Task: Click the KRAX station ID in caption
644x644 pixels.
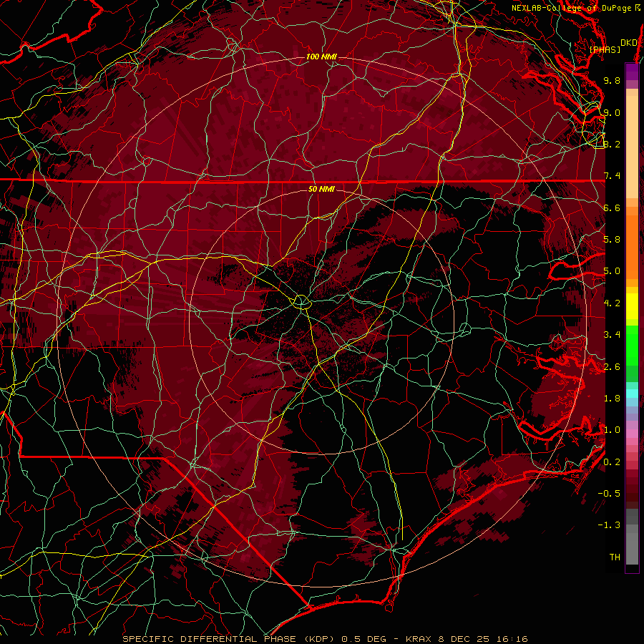Action: tap(419, 639)
